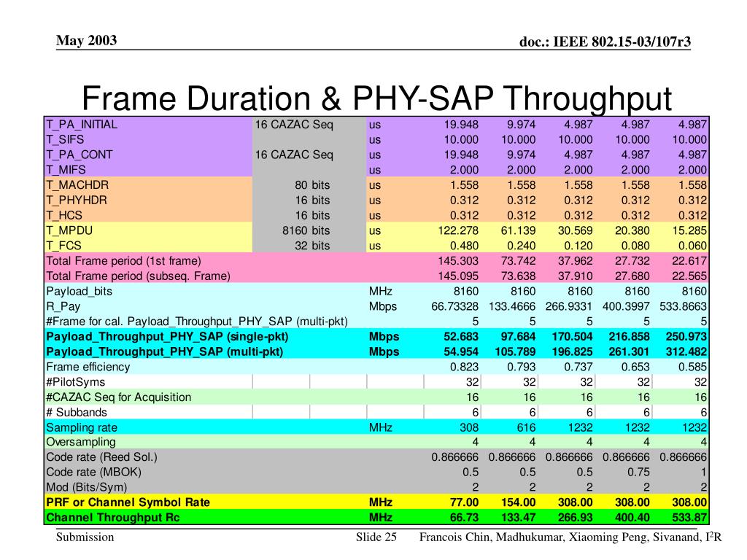Click the value '61.139' in T_MPDU row
Viewport: 747px width, 560px height.
(519, 231)
